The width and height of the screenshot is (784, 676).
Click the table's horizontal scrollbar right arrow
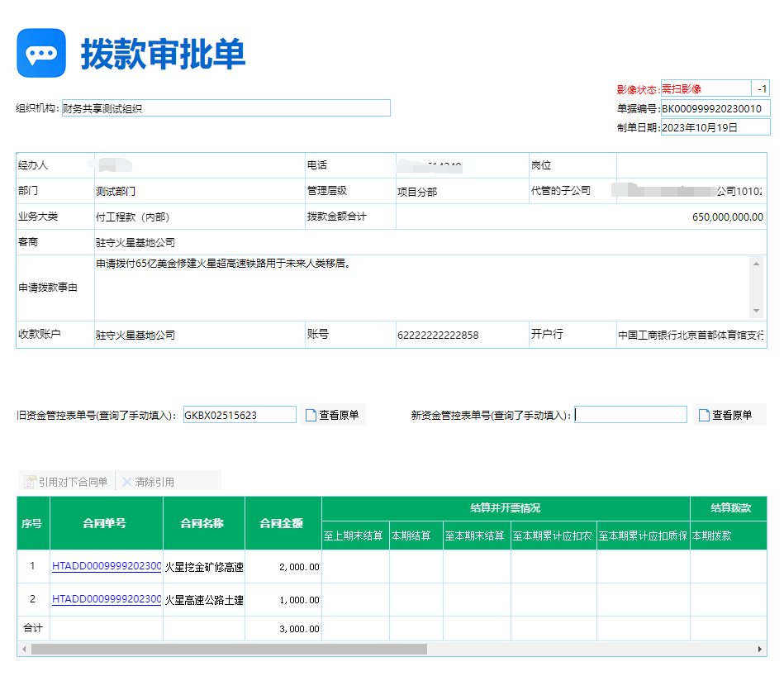point(760,650)
